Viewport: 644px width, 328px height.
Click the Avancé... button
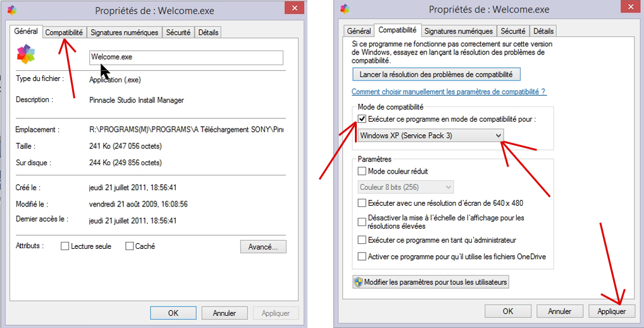[x=263, y=246]
